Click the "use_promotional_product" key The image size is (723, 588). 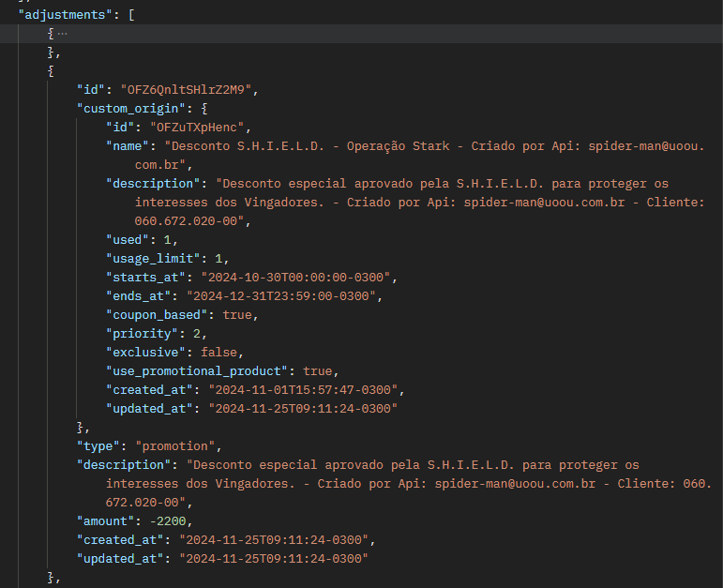197,371
